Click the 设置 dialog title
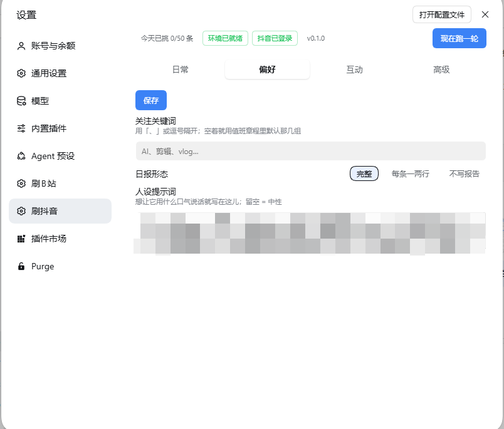 (x=26, y=15)
